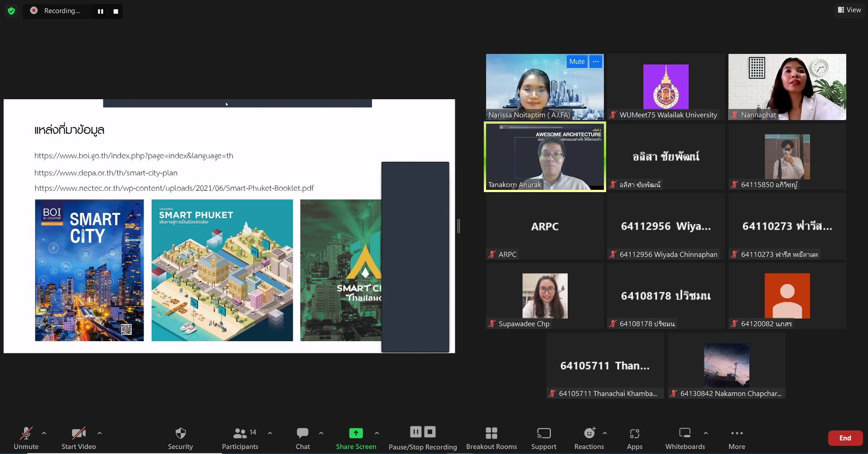The image size is (868, 454).
Task: Expand audio options arrow beside Unmute
Action: (44, 433)
